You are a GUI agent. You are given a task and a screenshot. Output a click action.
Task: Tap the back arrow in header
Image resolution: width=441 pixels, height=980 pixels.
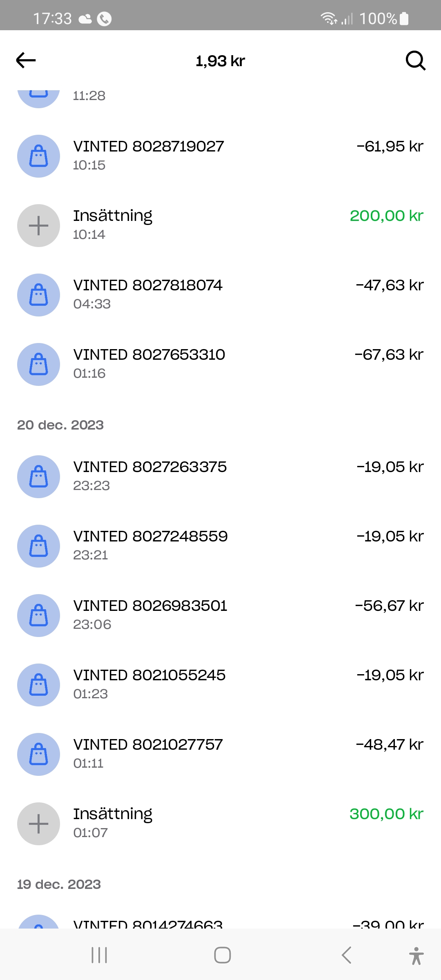point(26,60)
